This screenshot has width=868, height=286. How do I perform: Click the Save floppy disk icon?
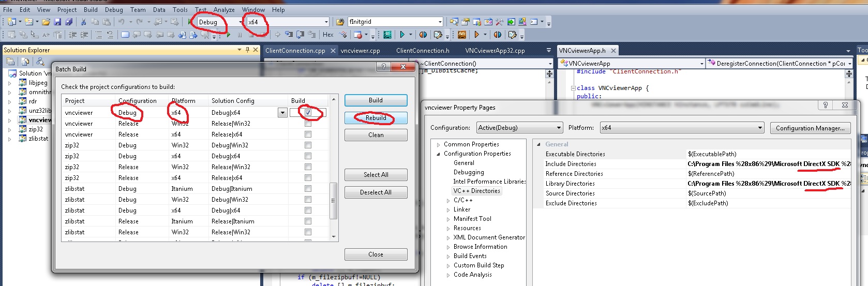click(57, 22)
